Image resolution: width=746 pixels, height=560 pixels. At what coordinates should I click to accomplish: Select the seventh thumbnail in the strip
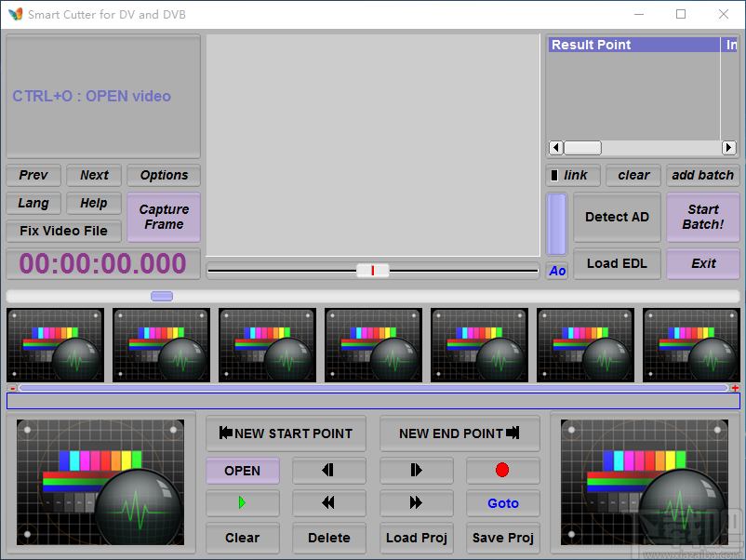(692, 345)
